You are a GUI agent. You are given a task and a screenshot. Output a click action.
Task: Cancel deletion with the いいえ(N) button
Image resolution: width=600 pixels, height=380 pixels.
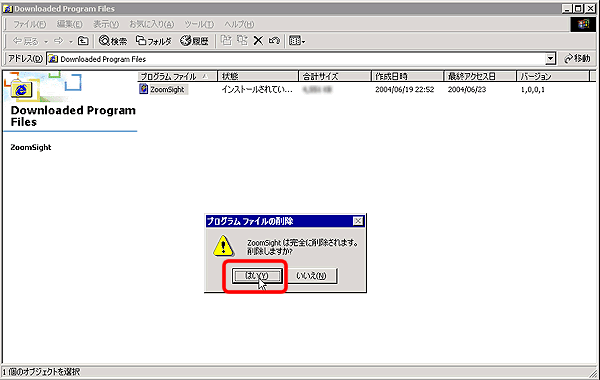pos(311,276)
